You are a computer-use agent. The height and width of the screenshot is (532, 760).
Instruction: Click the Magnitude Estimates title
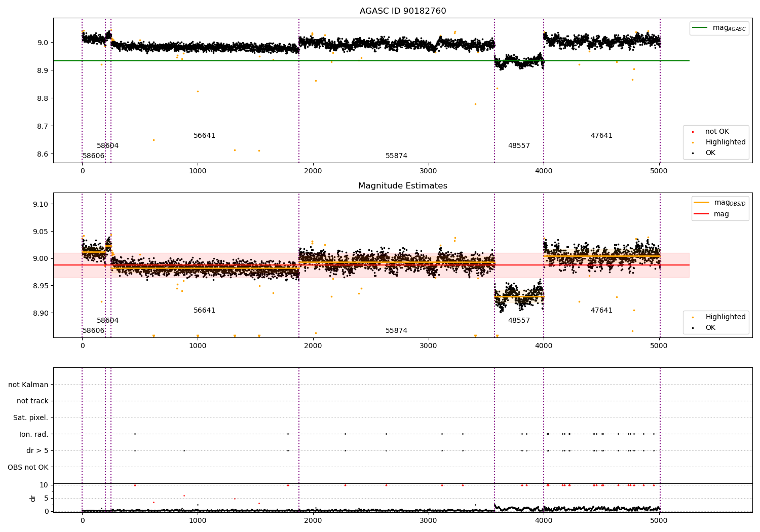click(403, 186)
